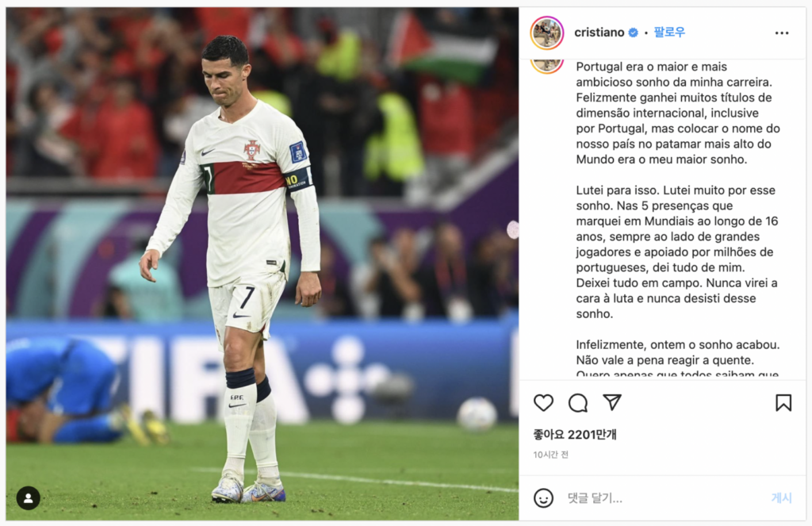Save post with bookmark icon
Viewport: 812px width, 526px height.
point(783,403)
